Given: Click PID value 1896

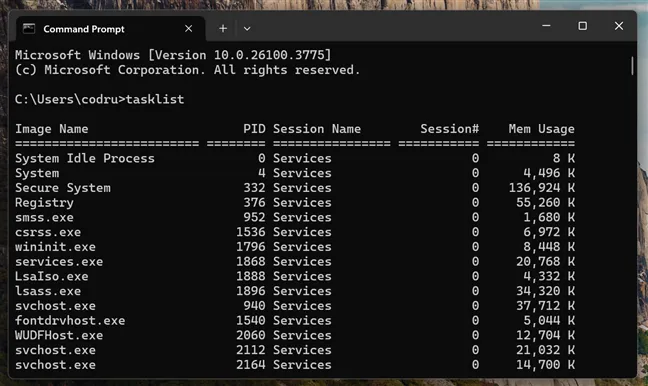Looking at the screenshot, I should coord(250,291).
